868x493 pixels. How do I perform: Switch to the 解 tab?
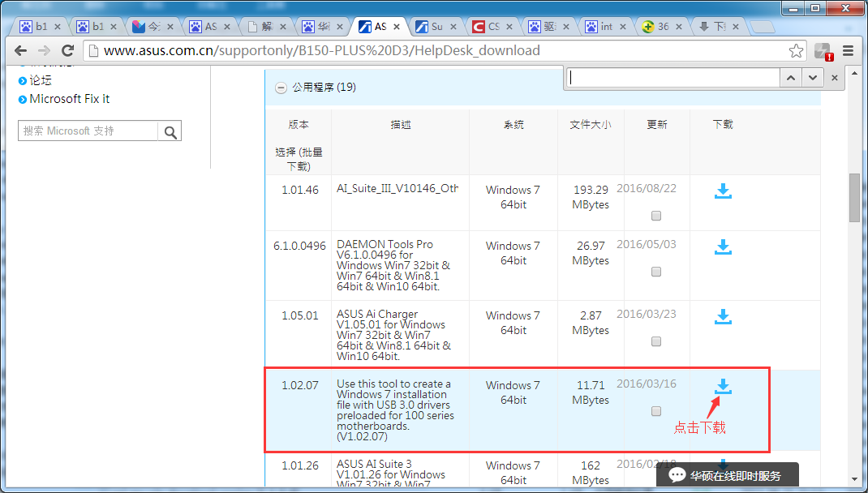[266, 26]
